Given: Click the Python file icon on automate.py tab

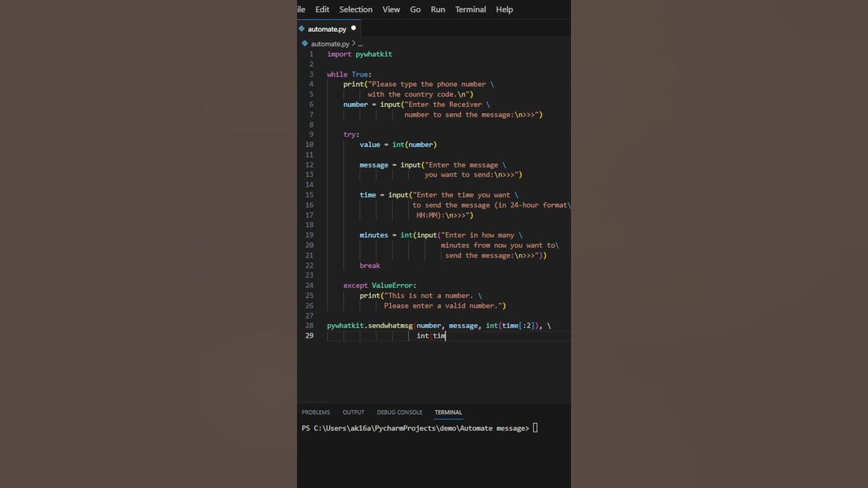Looking at the screenshot, I should (x=302, y=29).
